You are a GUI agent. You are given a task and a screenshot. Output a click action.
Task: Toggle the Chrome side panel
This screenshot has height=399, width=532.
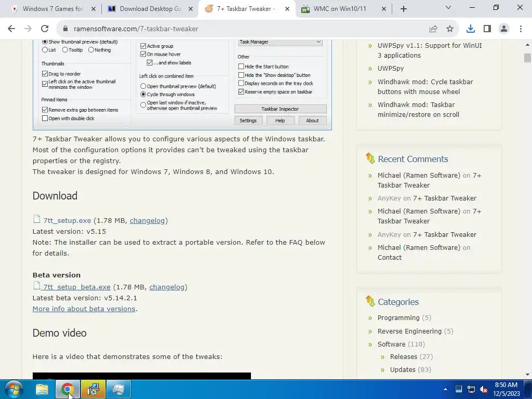[x=487, y=29]
